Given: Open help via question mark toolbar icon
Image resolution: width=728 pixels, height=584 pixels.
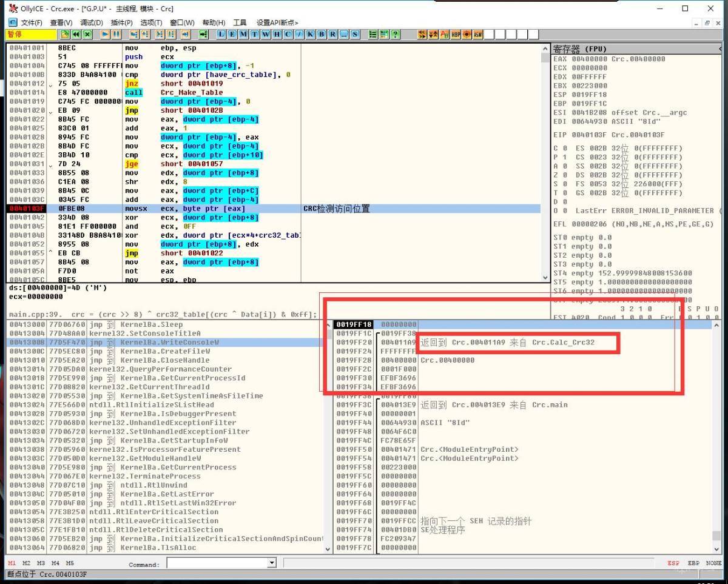Looking at the screenshot, I should point(395,35).
